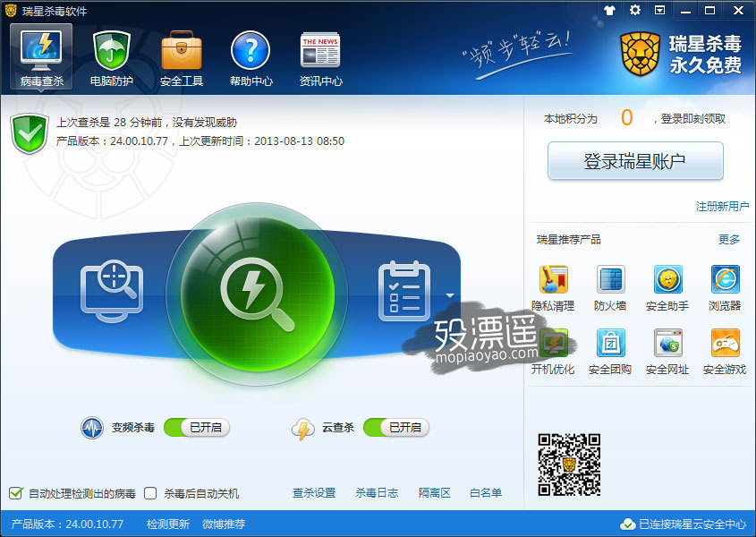Click 注册新用户 register link
Image resolution: width=756 pixels, height=537 pixels.
(x=722, y=207)
